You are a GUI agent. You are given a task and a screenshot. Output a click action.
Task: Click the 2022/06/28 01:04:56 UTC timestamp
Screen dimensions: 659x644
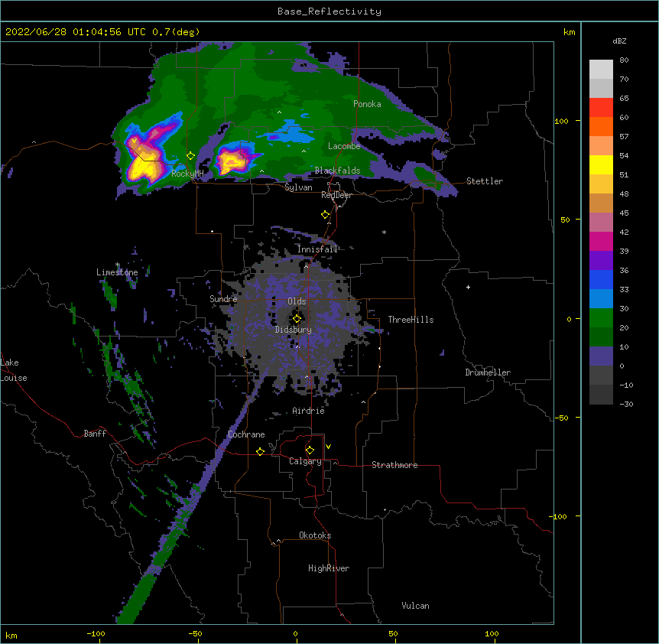point(76,32)
